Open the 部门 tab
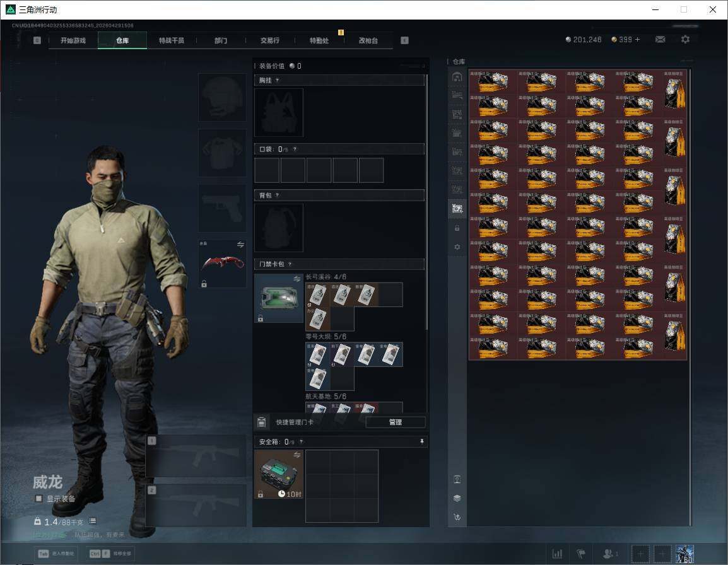 coord(221,40)
